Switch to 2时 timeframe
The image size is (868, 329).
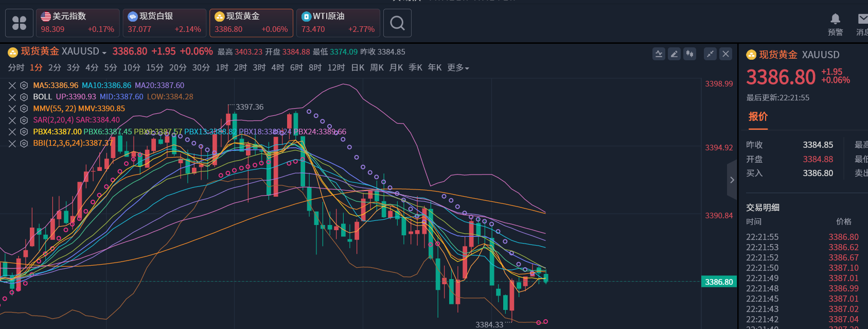pos(240,67)
